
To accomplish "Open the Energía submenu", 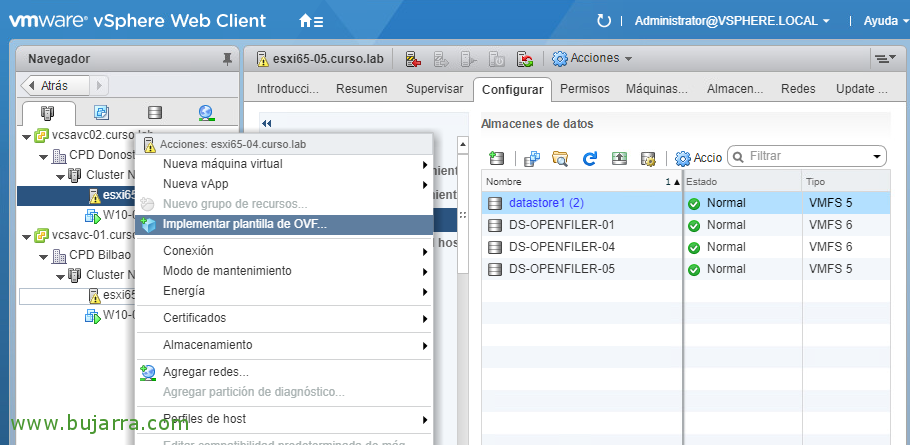I will click(x=284, y=291).
